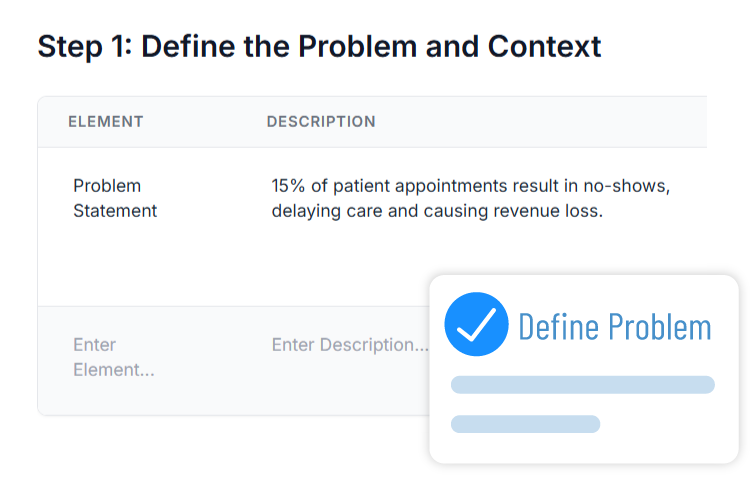Click the ELEMENT column header

point(105,122)
